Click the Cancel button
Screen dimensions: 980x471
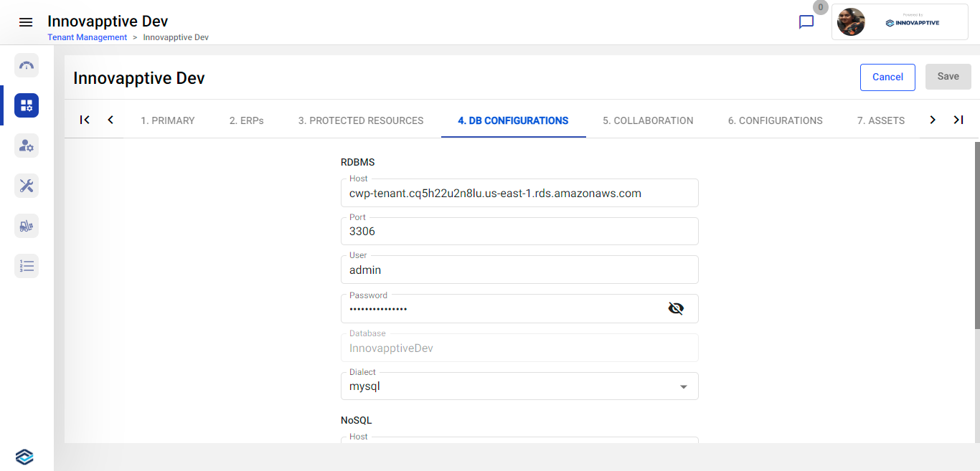click(x=887, y=77)
